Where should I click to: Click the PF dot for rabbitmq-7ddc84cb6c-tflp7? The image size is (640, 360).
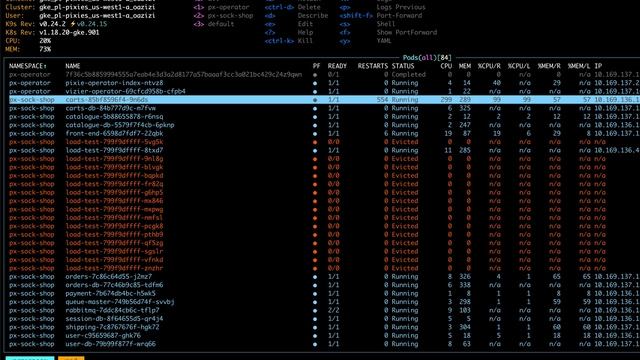click(x=315, y=311)
